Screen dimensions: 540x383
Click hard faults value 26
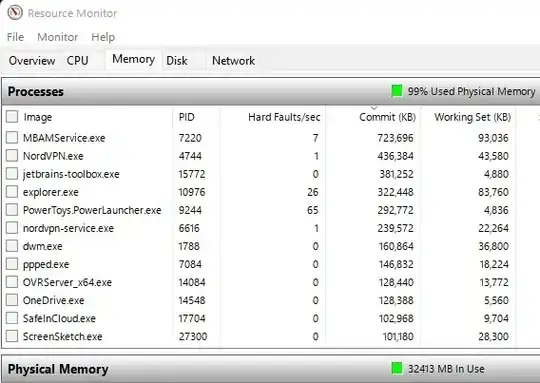coord(313,192)
